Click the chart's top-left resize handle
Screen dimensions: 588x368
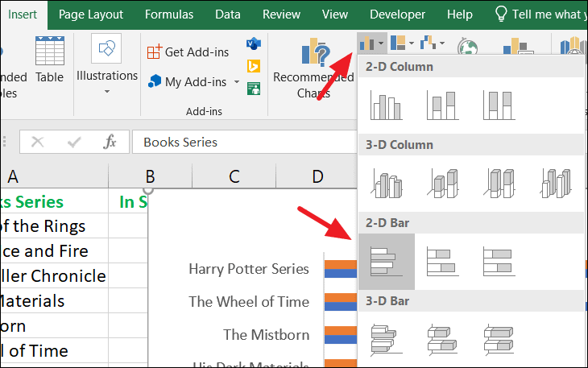148,190
